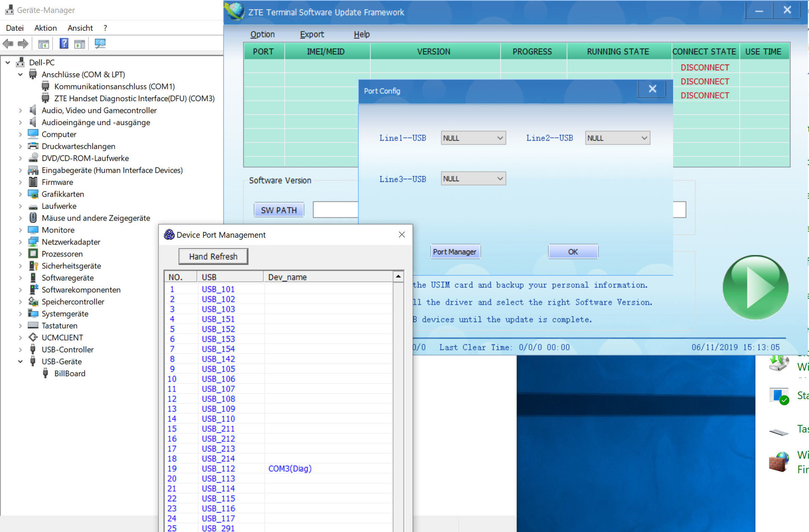The image size is (809, 532).
Task: Click the back arrow in Geräte-Manager toolbar
Action: [x=8, y=43]
